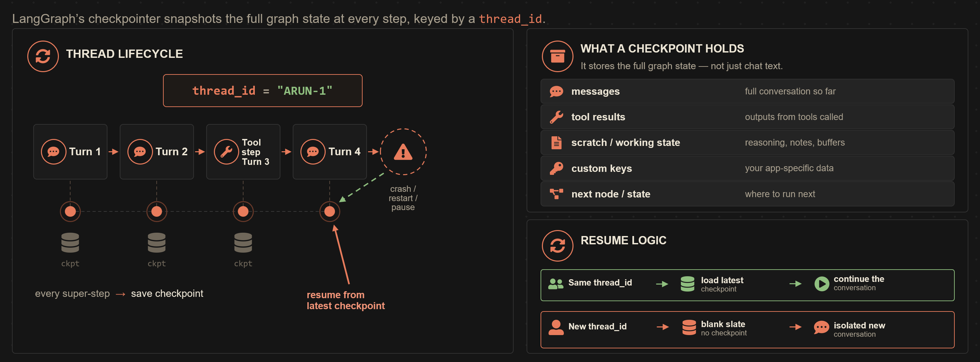Click the THREAD LIFECYCLE heading
980x362 pixels.
pos(124,54)
